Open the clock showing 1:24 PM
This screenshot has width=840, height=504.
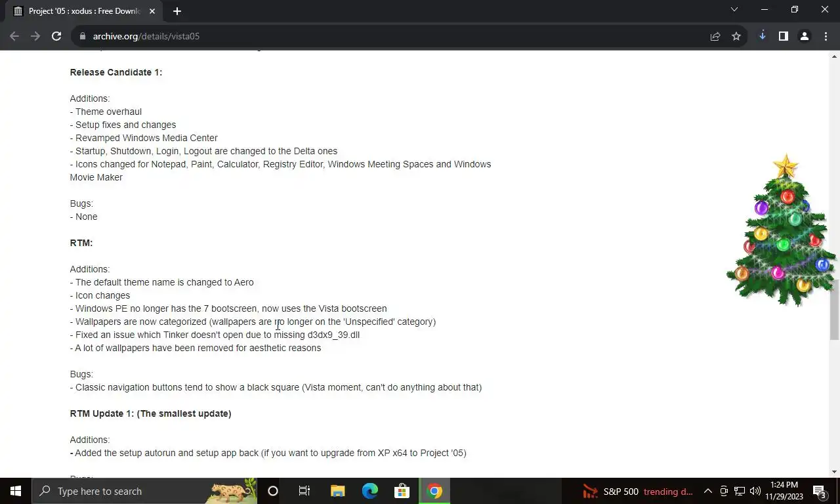point(784,491)
